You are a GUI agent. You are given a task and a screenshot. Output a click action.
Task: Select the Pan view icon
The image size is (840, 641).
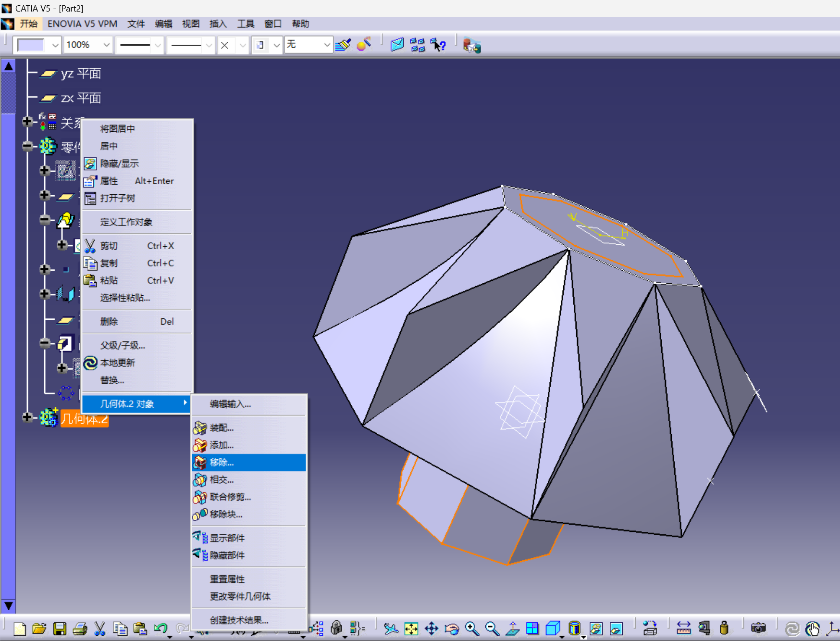point(432,628)
